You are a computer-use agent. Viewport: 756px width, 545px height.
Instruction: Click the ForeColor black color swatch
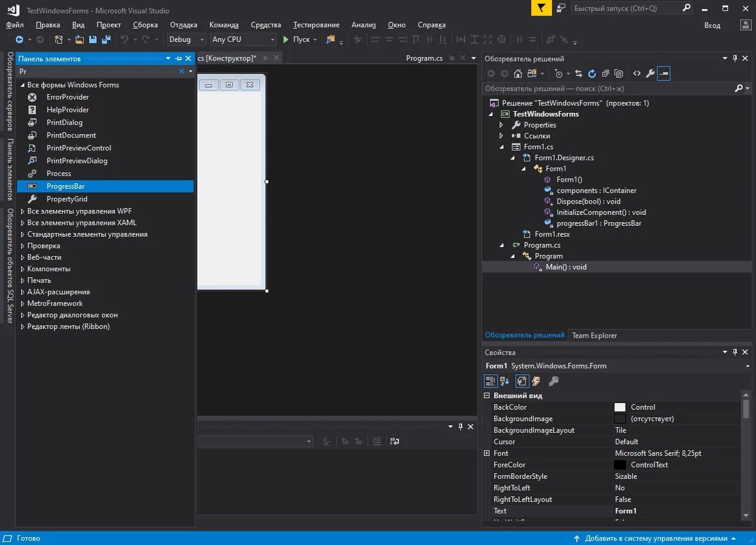(620, 465)
